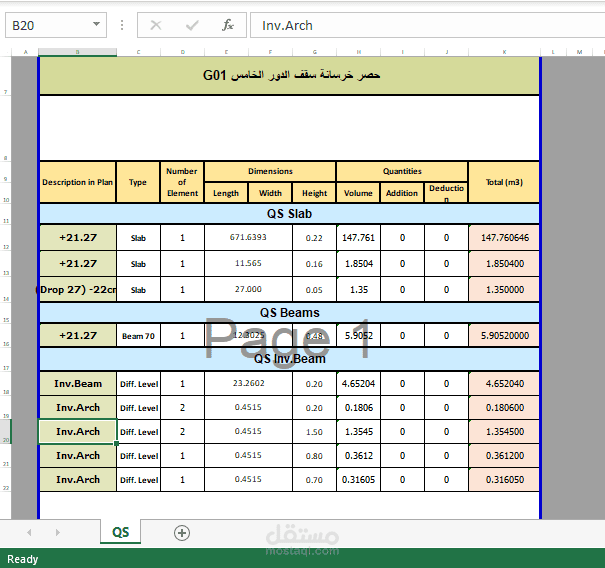This screenshot has height=568, width=605.
Task: Select cell with length 27.000
Action: point(248,289)
